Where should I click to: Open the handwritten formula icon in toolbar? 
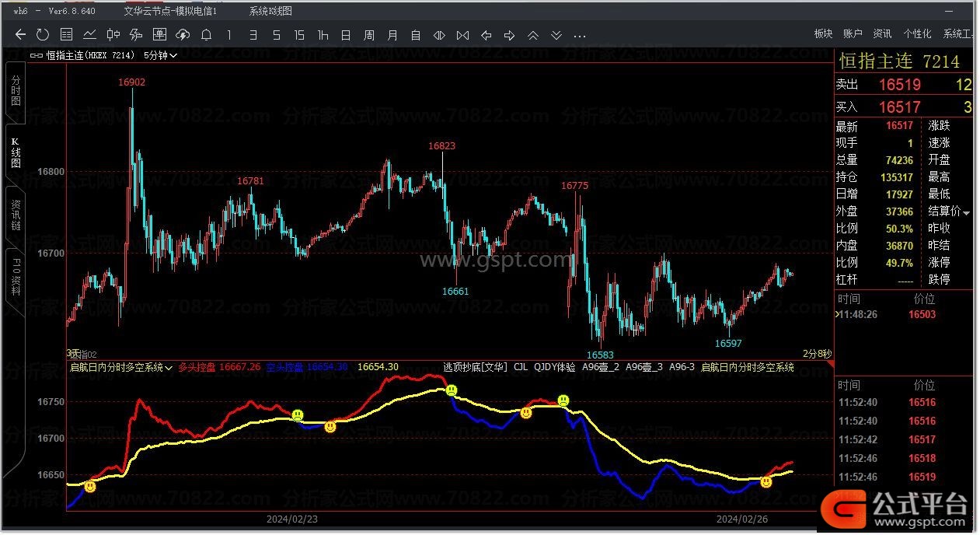click(136, 34)
